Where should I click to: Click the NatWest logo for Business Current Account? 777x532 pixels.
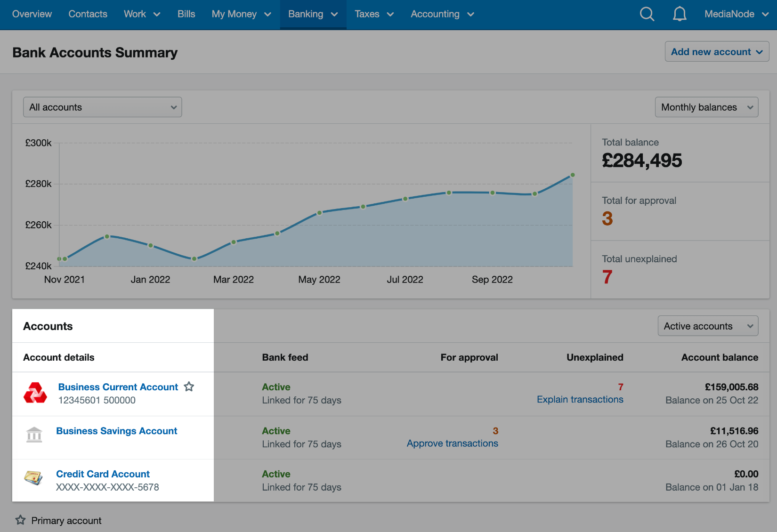(35, 393)
